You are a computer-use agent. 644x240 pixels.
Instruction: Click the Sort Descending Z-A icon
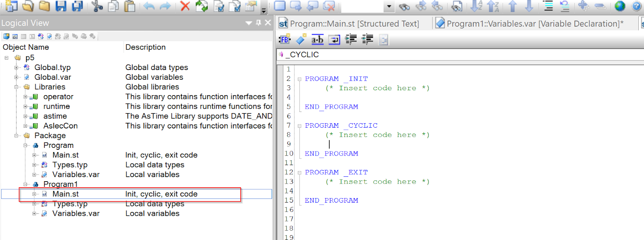493,6
